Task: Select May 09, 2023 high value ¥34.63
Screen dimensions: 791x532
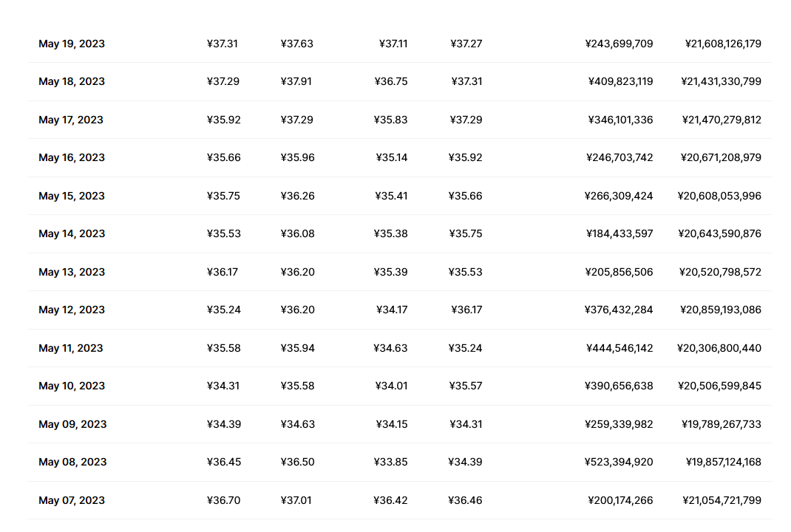Action: tap(297, 425)
